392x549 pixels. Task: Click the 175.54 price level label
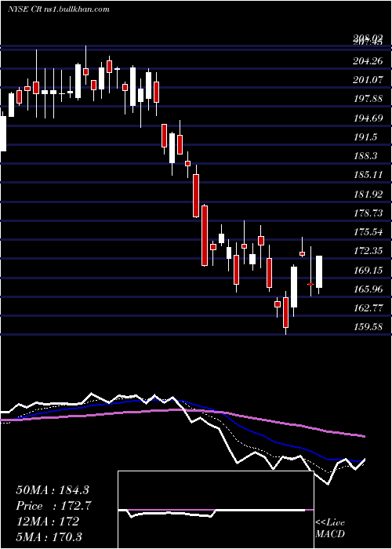[368, 232]
